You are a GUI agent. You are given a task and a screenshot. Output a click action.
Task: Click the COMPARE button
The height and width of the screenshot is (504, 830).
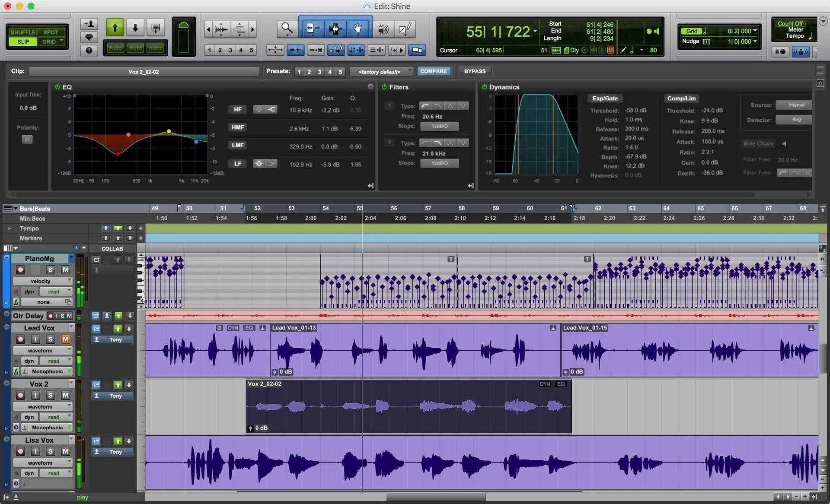[434, 71]
